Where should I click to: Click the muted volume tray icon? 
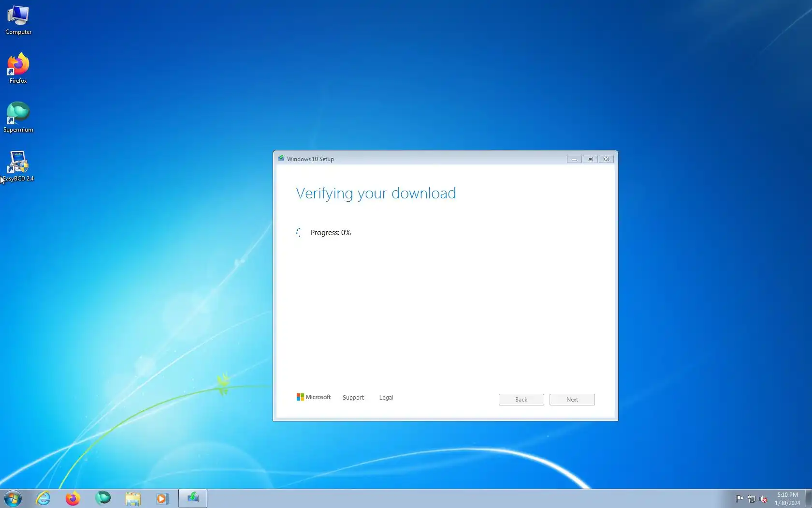tap(763, 499)
